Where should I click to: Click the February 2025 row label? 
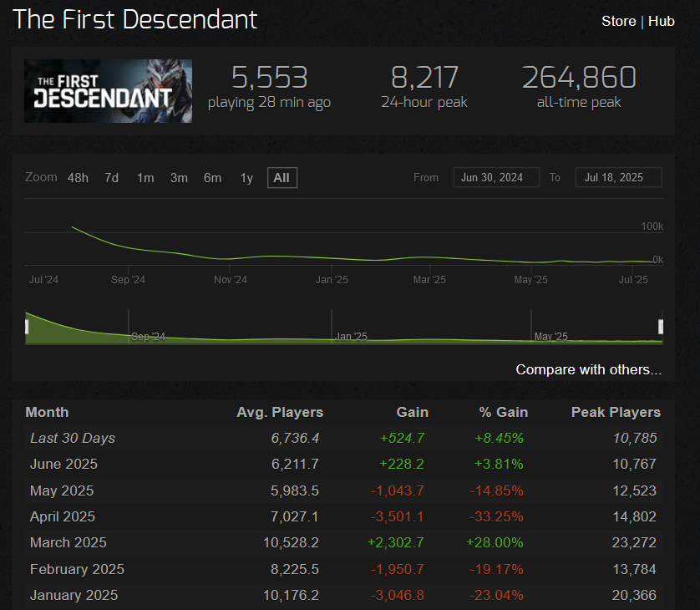[x=77, y=569]
